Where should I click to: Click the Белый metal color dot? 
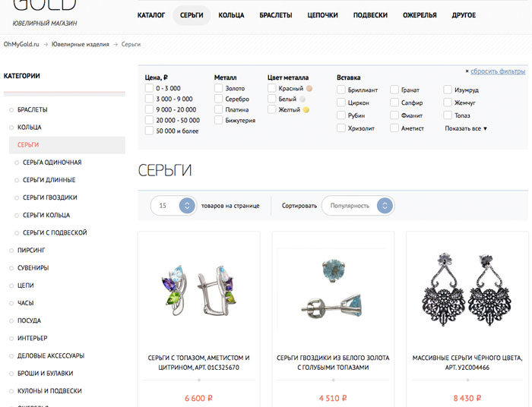(302, 99)
